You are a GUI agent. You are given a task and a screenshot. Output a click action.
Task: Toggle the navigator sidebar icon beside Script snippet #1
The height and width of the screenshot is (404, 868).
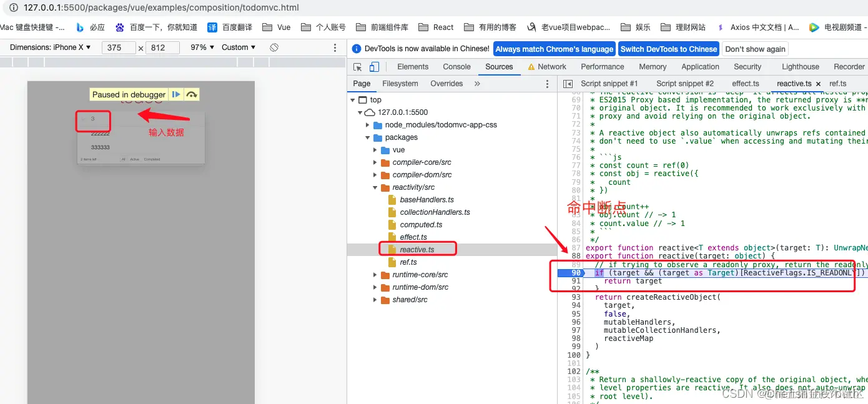click(568, 84)
